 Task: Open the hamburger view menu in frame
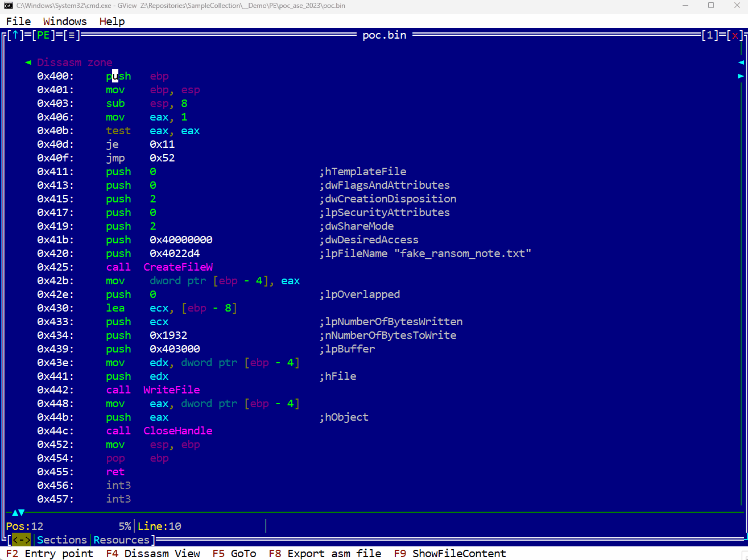72,35
